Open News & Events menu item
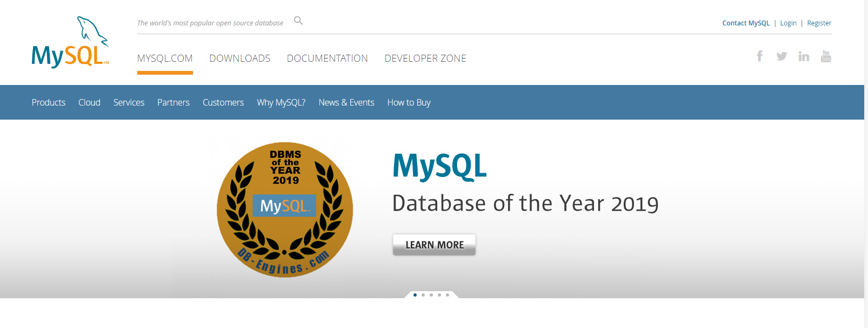This screenshot has width=868, height=328. (346, 102)
